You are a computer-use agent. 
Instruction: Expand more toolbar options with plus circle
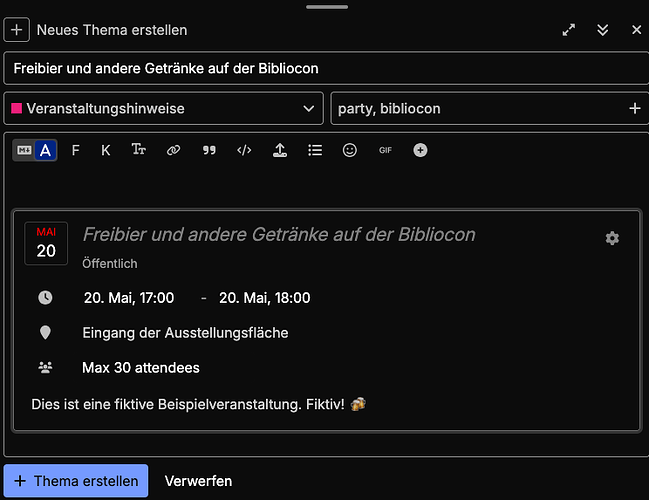click(x=420, y=150)
